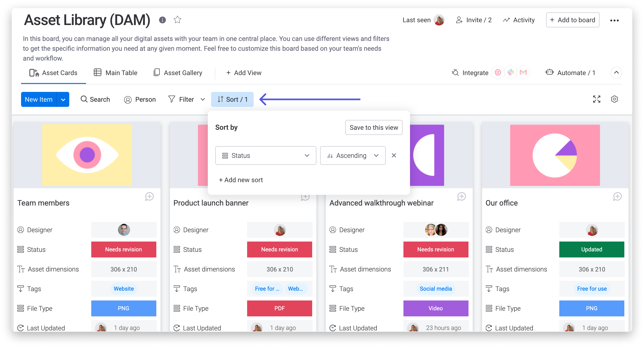
Task: Open the Integrate center
Action: 470,73
